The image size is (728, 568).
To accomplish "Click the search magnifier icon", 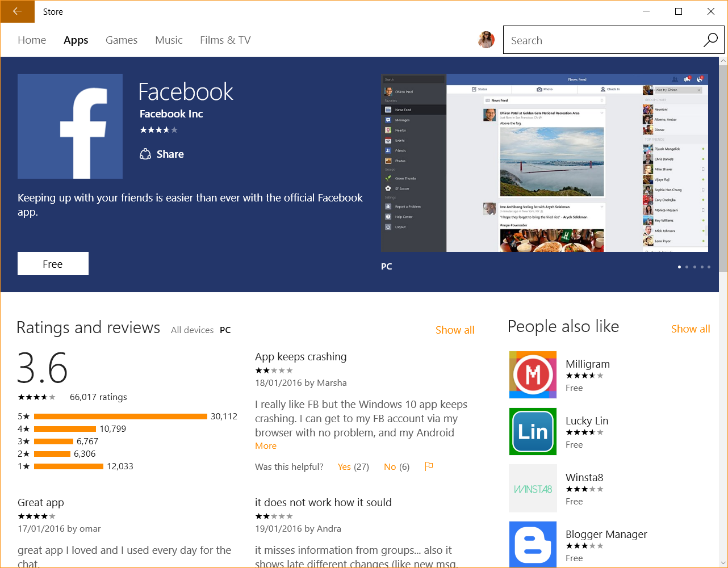I will 710,40.
